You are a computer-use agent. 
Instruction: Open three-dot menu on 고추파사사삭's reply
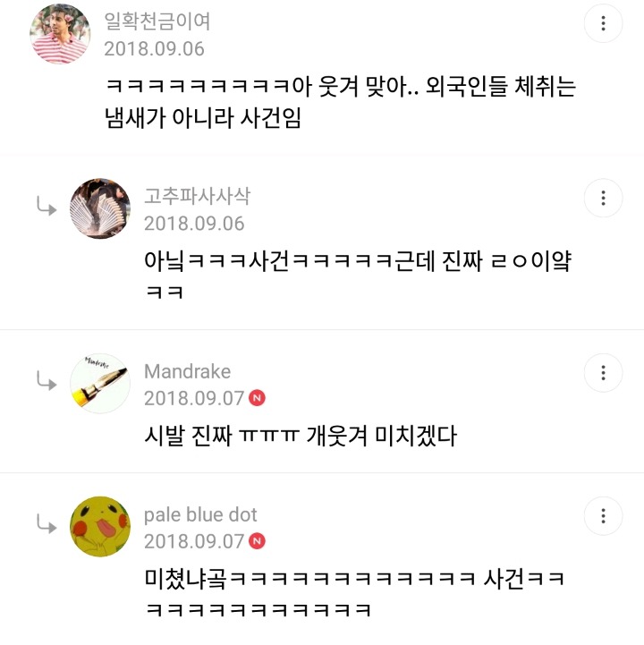tap(603, 198)
